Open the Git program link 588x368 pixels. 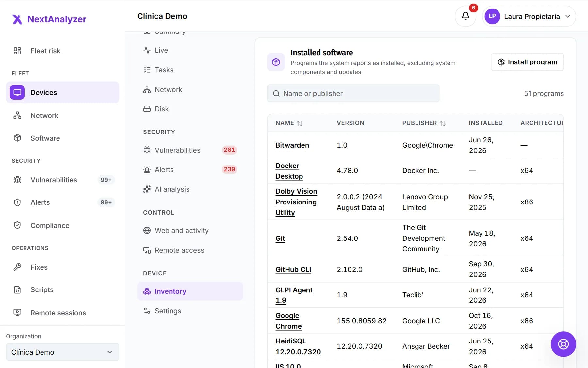click(280, 238)
